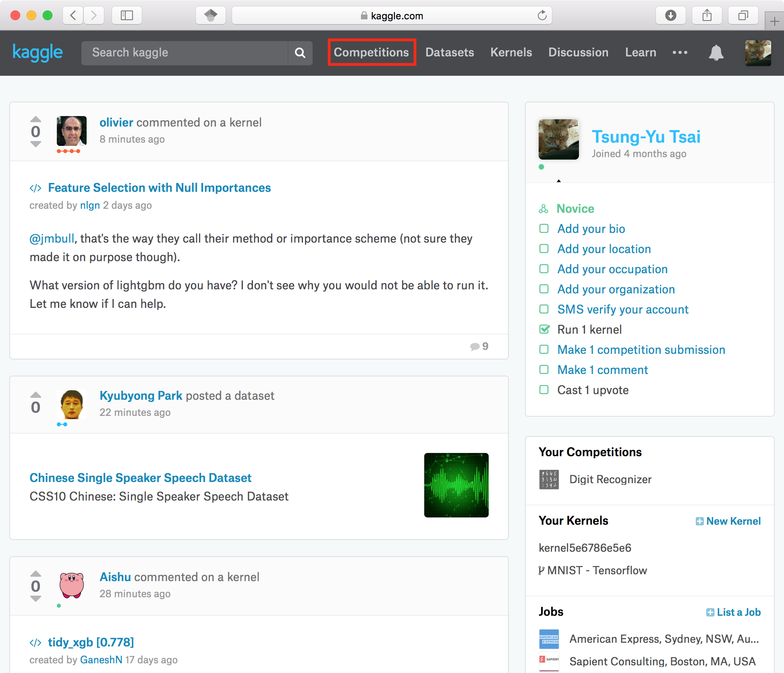This screenshot has height=673, width=784.
Task: Click the notifications bell icon
Action: (x=716, y=53)
